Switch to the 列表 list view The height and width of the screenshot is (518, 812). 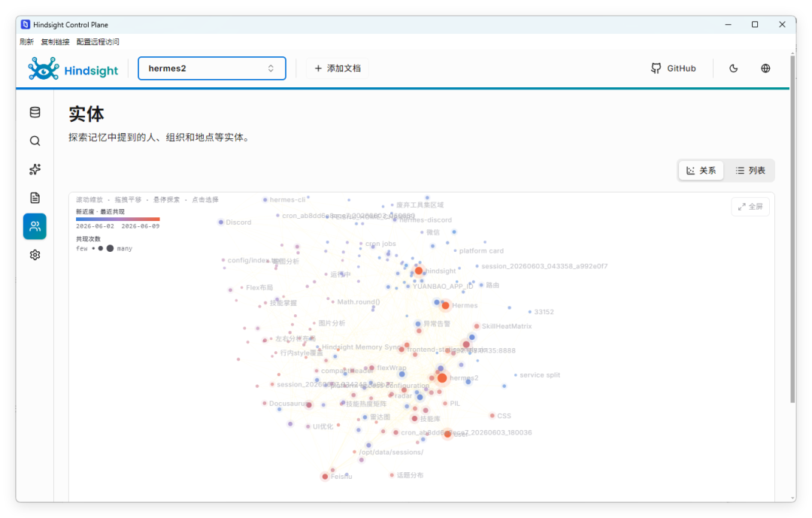point(750,171)
